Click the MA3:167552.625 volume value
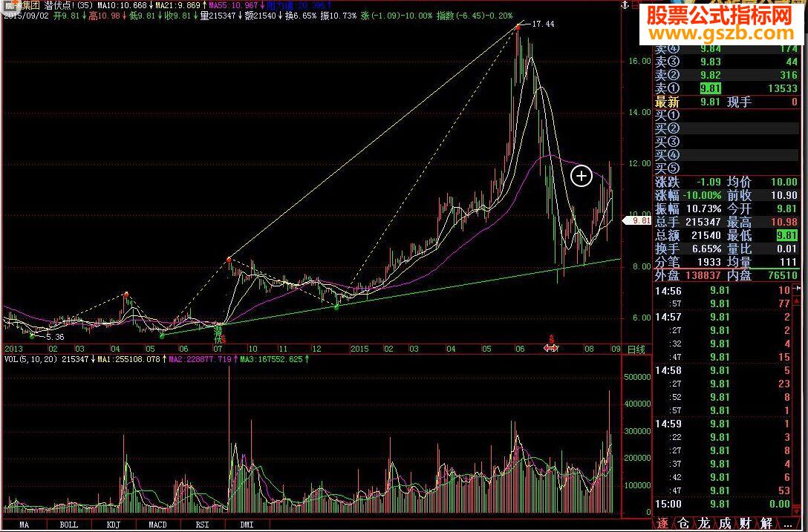This screenshot has height=532, width=808. click(271, 359)
